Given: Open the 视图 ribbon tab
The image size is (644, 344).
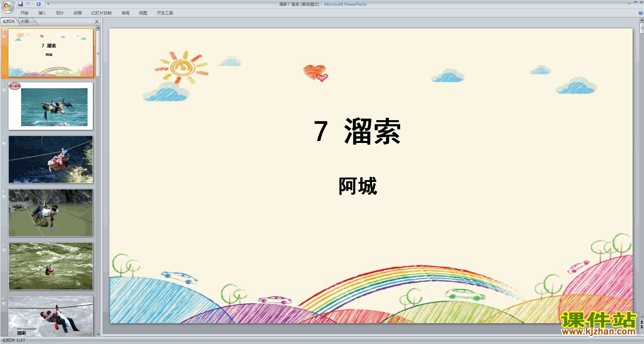Looking at the screenshot, I should point(143,13).
